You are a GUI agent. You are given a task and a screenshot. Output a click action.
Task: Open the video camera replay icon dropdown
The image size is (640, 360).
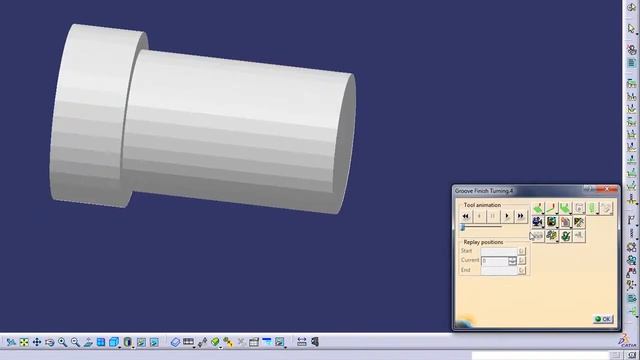538,222
